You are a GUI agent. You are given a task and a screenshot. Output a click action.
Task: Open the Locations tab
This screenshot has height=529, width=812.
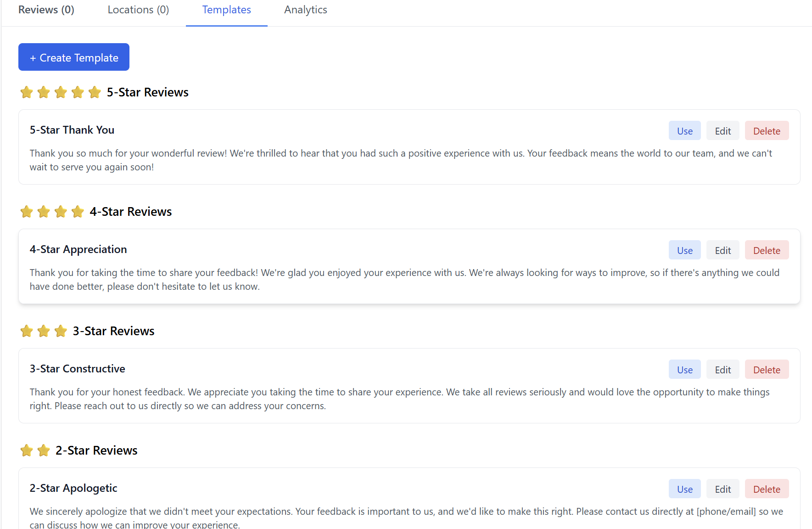138,10
